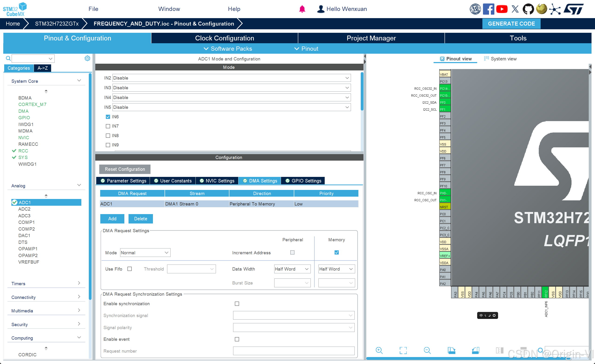Click the GENERATE CODE button

(x=511, y=24)
